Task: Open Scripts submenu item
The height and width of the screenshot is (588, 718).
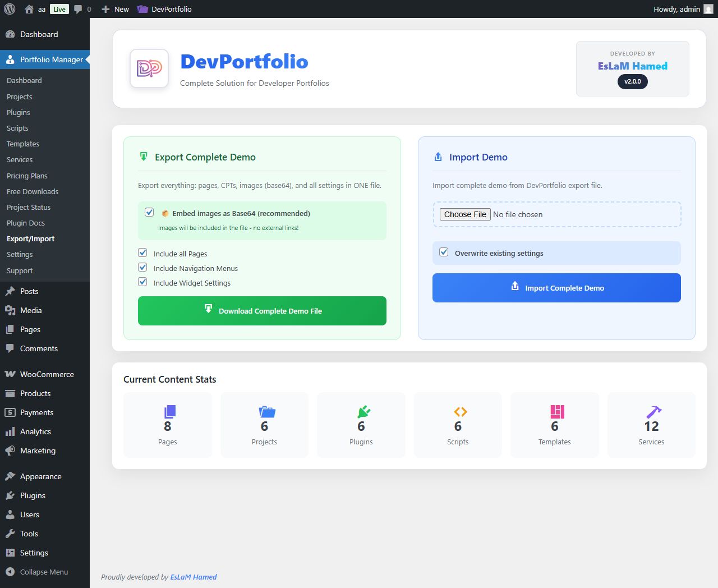Action: [x=17, y=128]
